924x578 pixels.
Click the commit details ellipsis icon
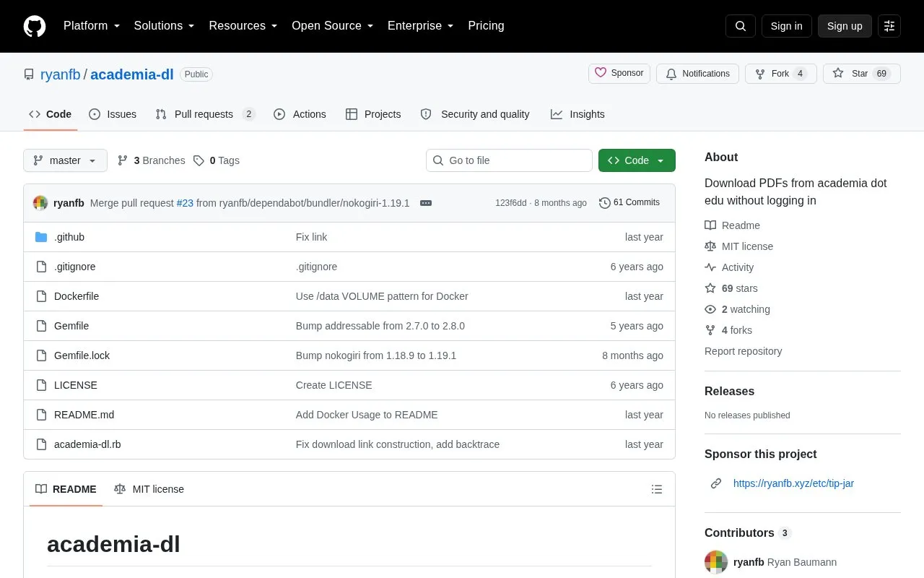click(x=426, y=203)
